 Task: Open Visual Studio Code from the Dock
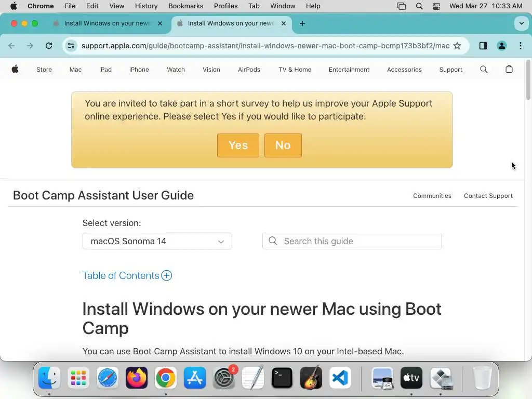[340, 378]
